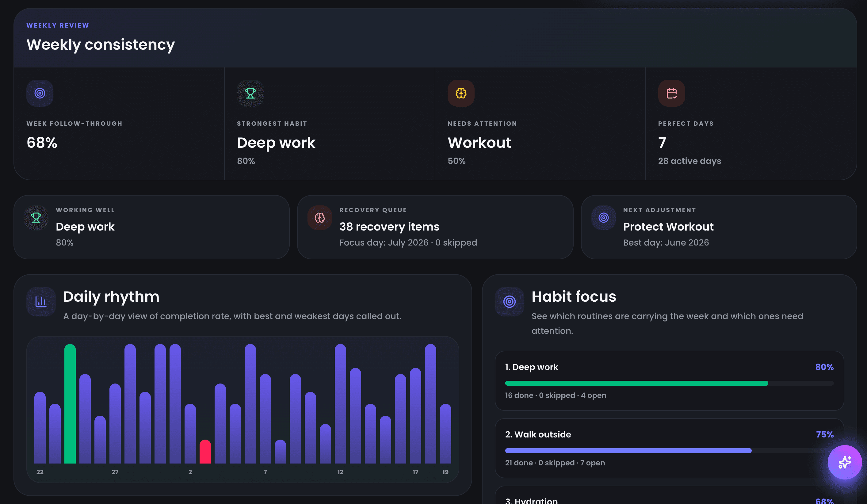867x504 pixels.
Task: Open the Recovery Queue card
Action: pyautogui.click(x=435, y=227)
